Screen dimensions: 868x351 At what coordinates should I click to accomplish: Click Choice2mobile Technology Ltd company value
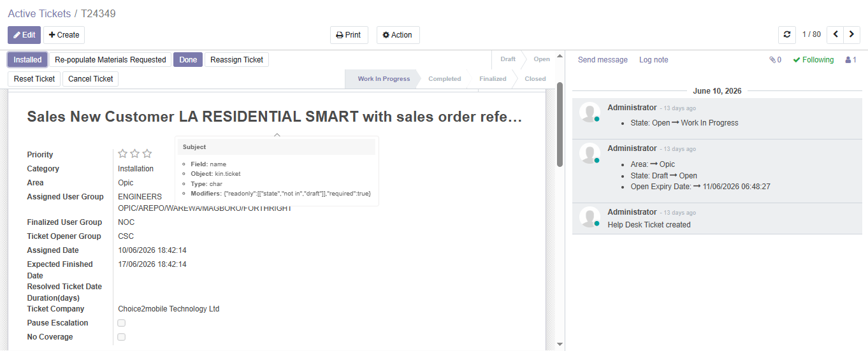pyautogui.click(x=169, y=309)
